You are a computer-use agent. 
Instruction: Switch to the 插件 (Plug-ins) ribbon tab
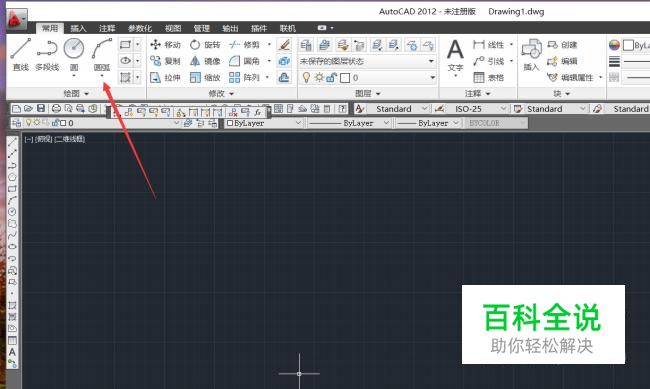tap(259, 28)
